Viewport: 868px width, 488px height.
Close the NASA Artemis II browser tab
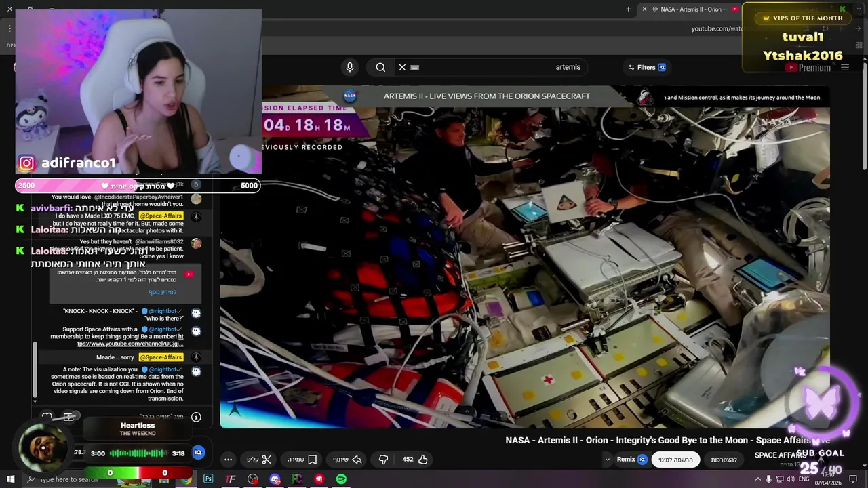tap(644, 9)
